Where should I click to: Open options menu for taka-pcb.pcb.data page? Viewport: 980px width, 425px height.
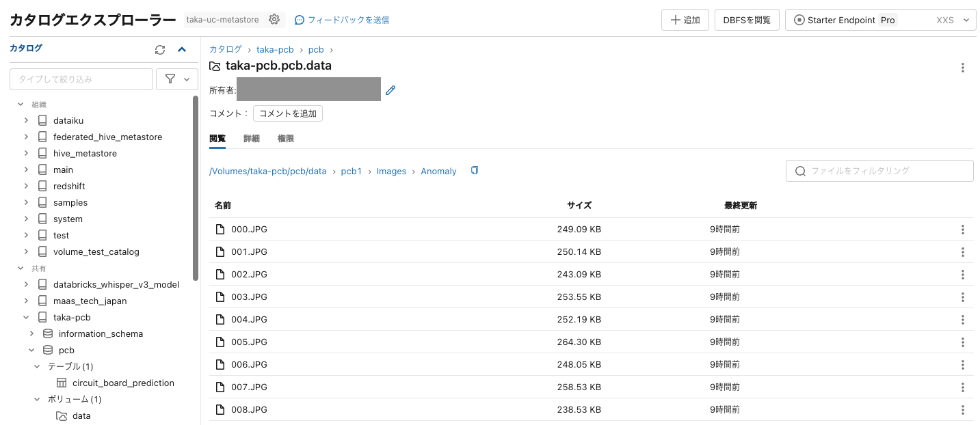coord(962,68)
